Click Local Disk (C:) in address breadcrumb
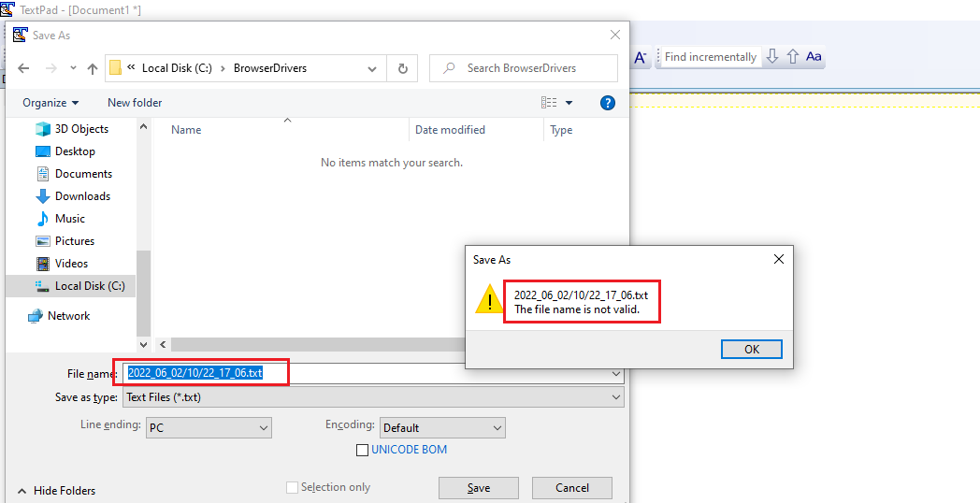The width and height of the screenshot is (980, 503). (177, 68)
